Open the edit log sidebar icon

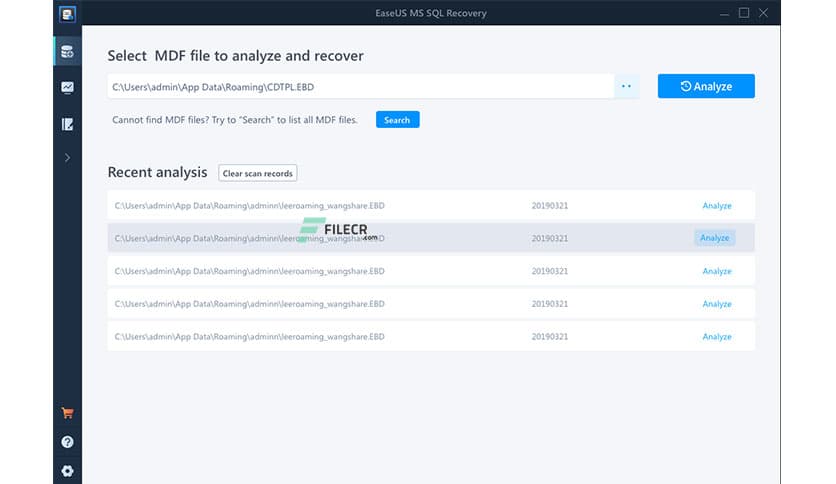67,124
